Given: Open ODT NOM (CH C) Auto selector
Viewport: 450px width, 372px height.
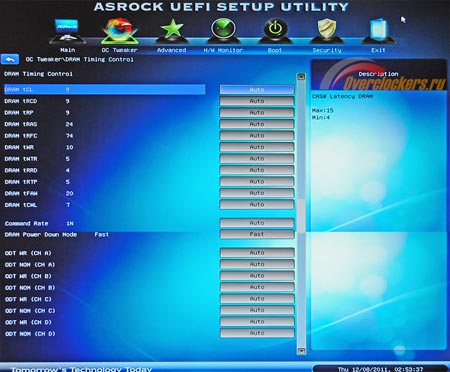Looking at the screenshot, I should tap(257, 310).
